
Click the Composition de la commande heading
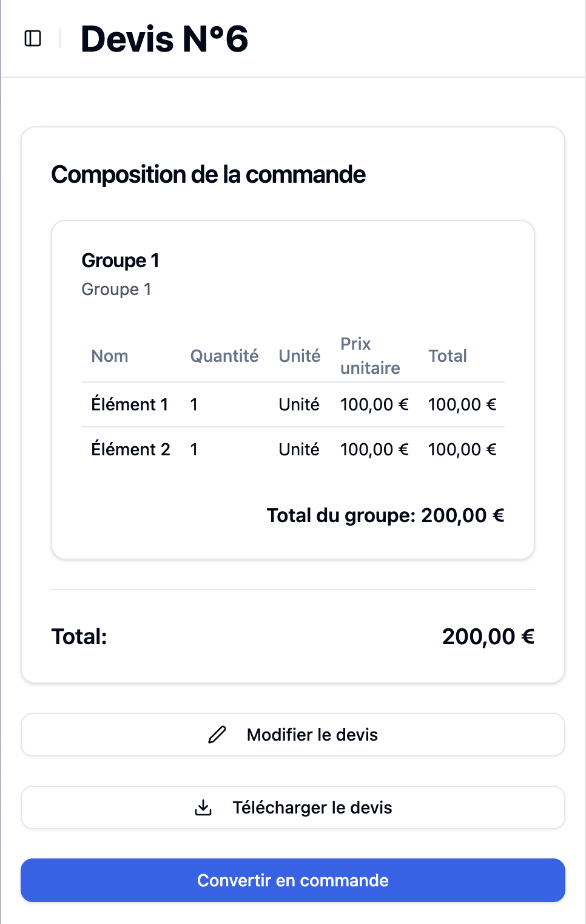point(208,175)
